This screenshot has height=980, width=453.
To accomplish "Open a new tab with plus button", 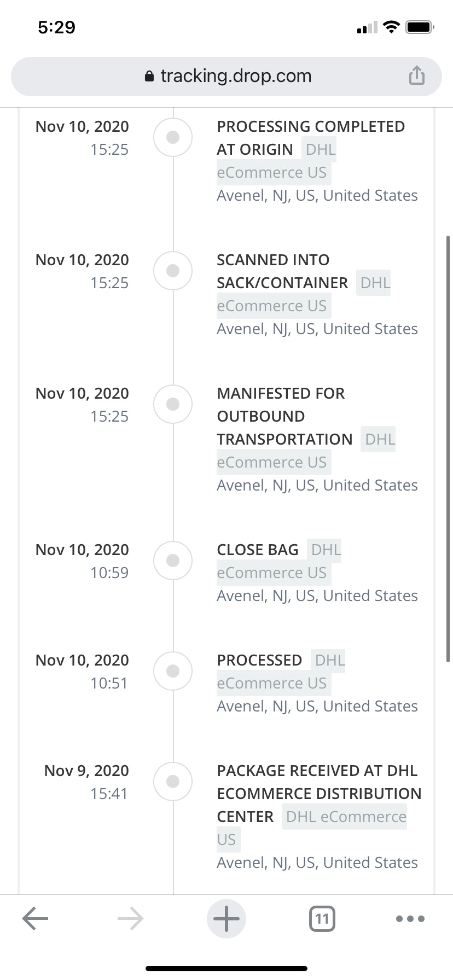I will point(226,919).
